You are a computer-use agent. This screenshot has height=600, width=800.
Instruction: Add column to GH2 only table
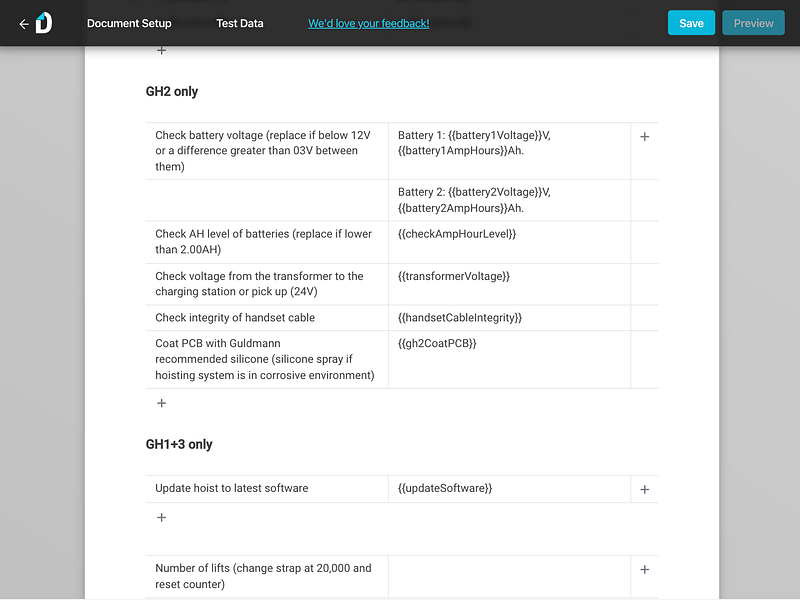click(644, 137)
